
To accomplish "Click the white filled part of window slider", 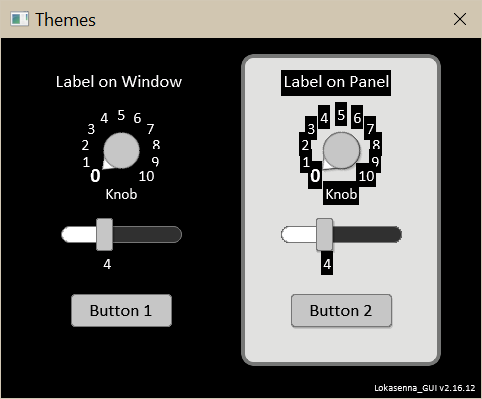I will [x=79, y=234].
